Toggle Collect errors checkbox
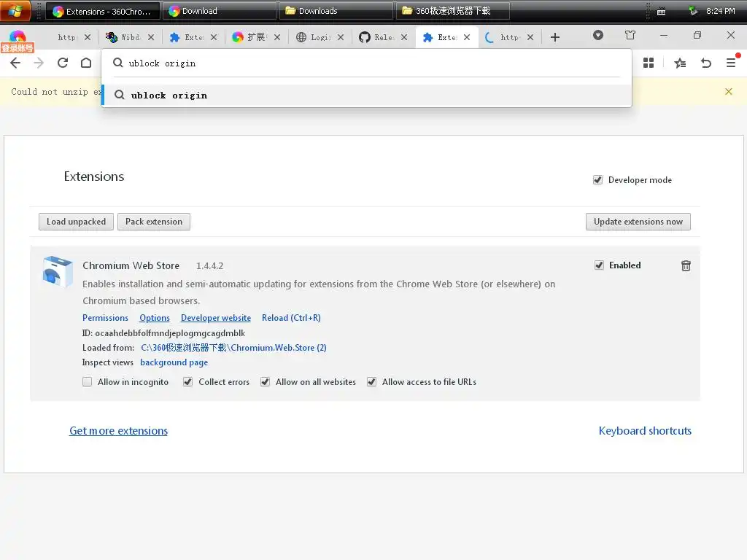 (187, 382)
